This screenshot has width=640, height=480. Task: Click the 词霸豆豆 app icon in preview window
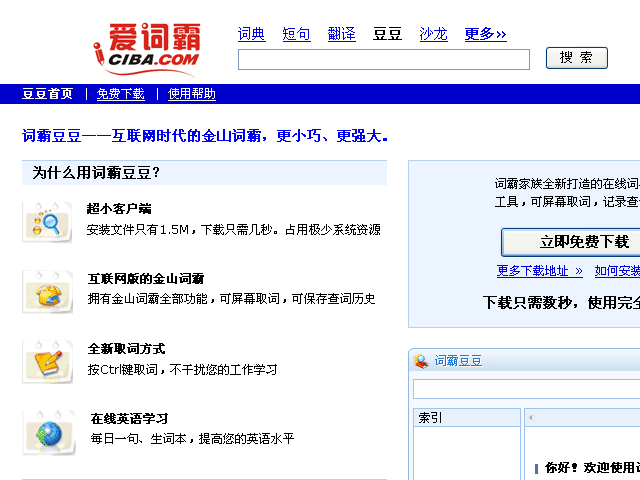pyautogui.click(x=421, y=361)
